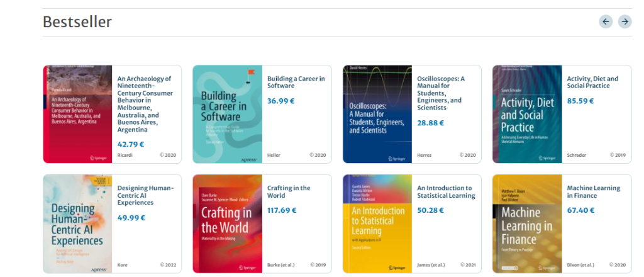Select the 67.40 € price
This screenshot has height=277, width=644.
(580, 210)
